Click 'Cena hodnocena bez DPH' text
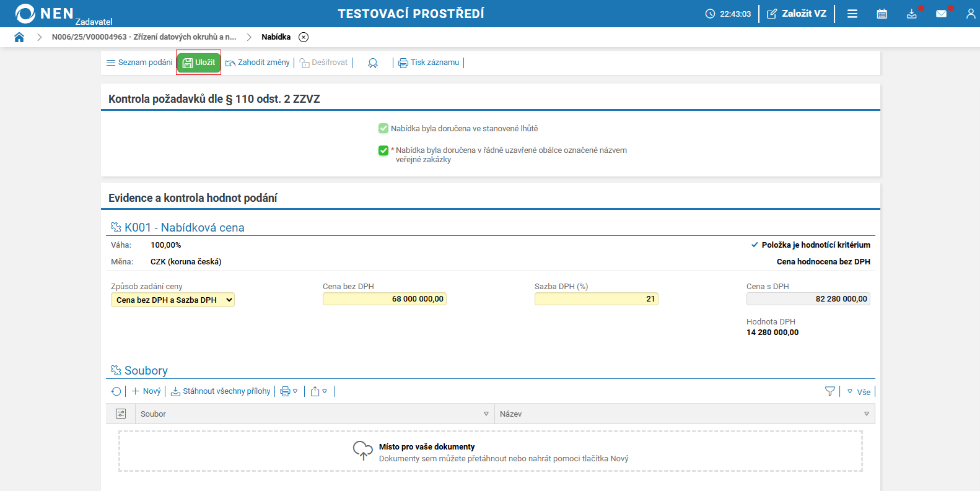980x491 pixels. [x=823, y=262]
